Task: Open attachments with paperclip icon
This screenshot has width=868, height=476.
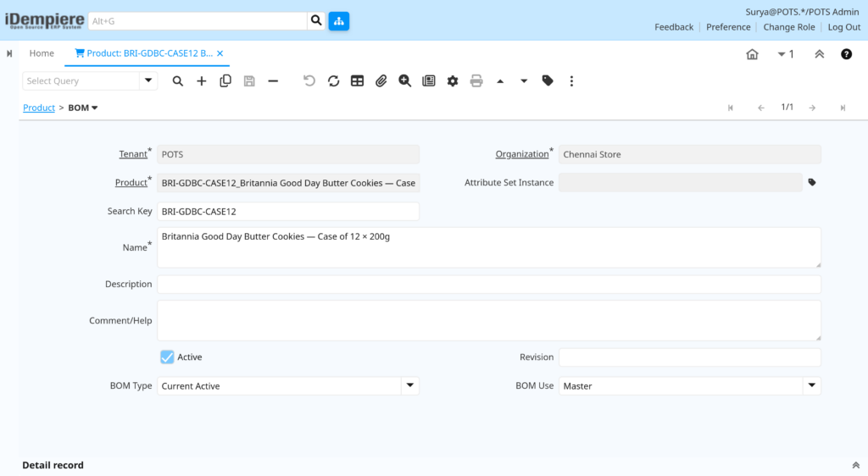Action: pyautogui.click(x=381, y=80)
